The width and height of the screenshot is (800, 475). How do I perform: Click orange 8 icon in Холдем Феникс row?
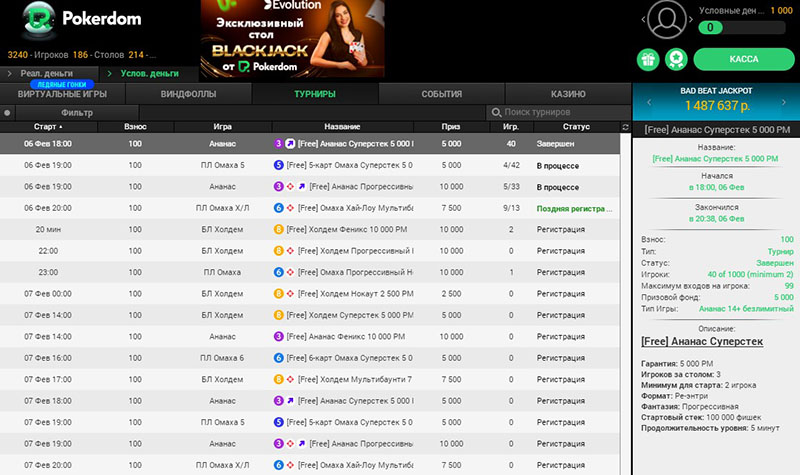279,230
